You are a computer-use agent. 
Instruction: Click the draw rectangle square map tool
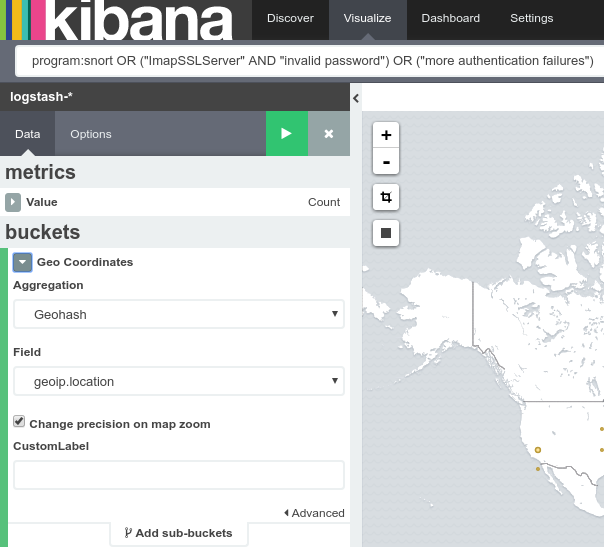coord(386,233)
